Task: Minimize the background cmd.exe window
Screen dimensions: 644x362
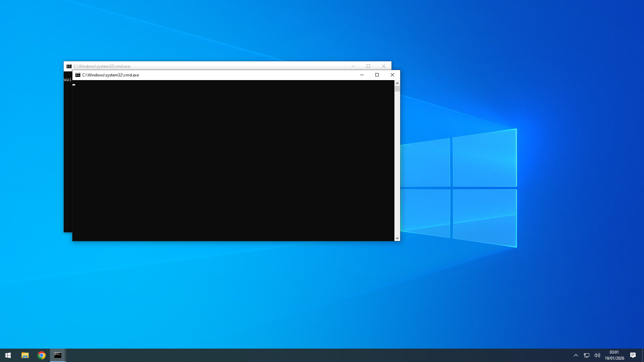Action: click(x=354, y=66)
